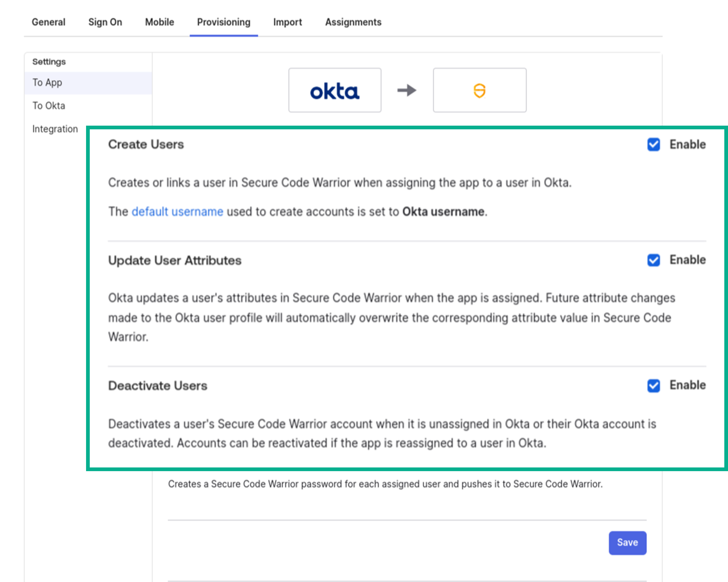Screen dimensions: 728x582
Task: Open the Assignments tab
Action: [353, 22]
